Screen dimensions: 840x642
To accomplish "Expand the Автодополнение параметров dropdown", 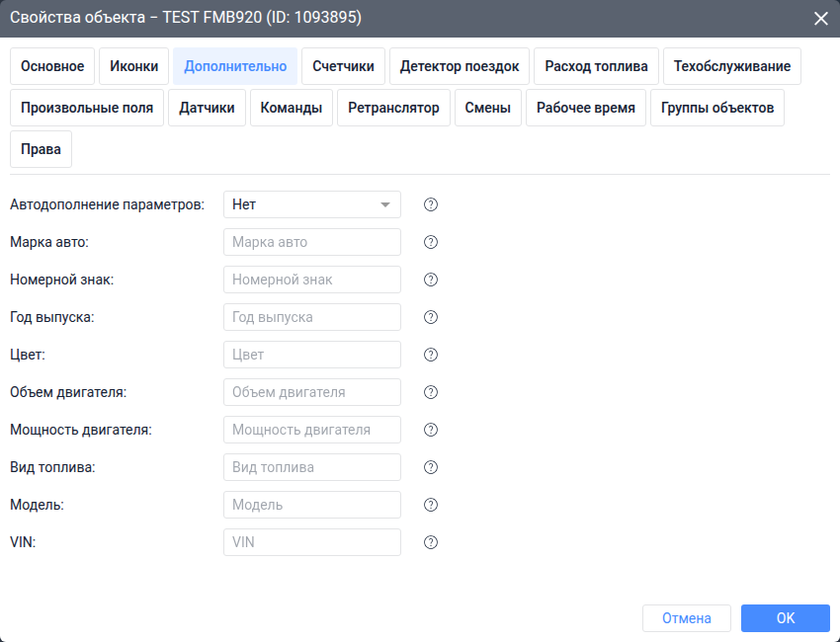I will 312,204.
